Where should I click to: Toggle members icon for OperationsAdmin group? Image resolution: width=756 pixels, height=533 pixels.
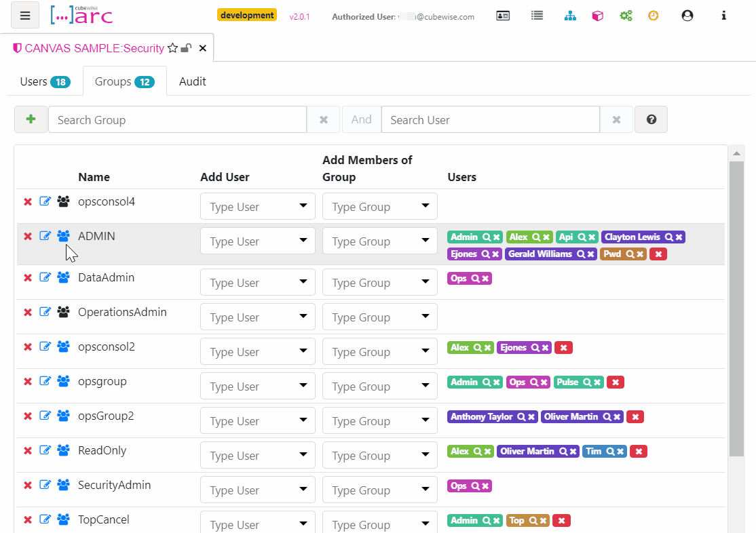pyautogui.click(x=64, y=312)
